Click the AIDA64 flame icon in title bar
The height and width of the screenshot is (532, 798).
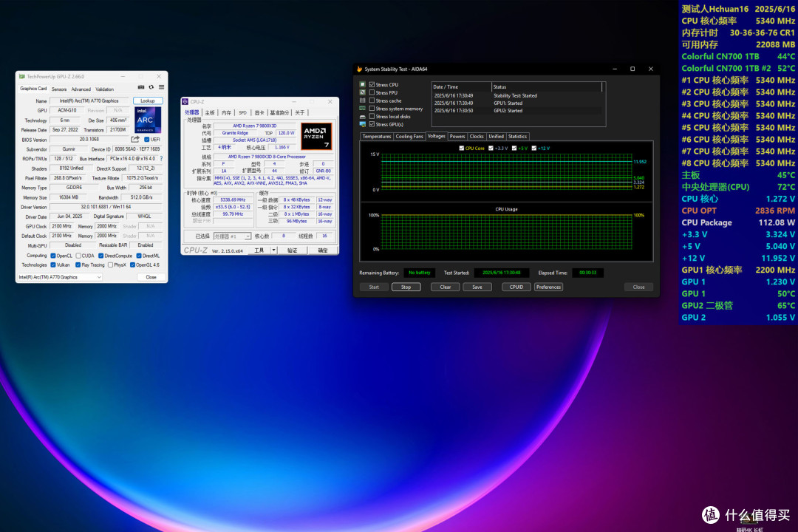click(x=359, y=69)
